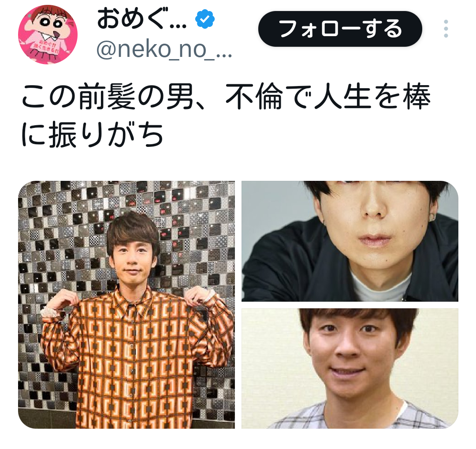Open the Shin-chan cartoon profile avatar
Image resolution: width=476 pixels, height=449 pixels.
(x=48, y=34)
